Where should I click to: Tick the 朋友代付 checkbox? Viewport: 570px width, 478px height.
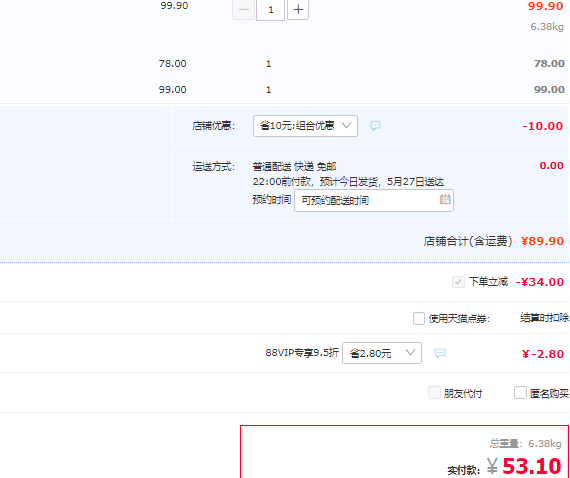(434, 393)
